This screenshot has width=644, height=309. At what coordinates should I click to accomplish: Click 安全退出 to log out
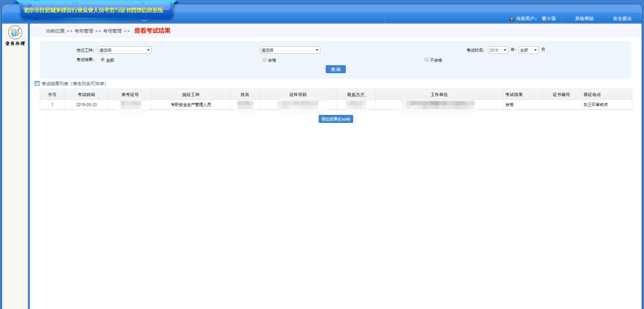[622, 18]
